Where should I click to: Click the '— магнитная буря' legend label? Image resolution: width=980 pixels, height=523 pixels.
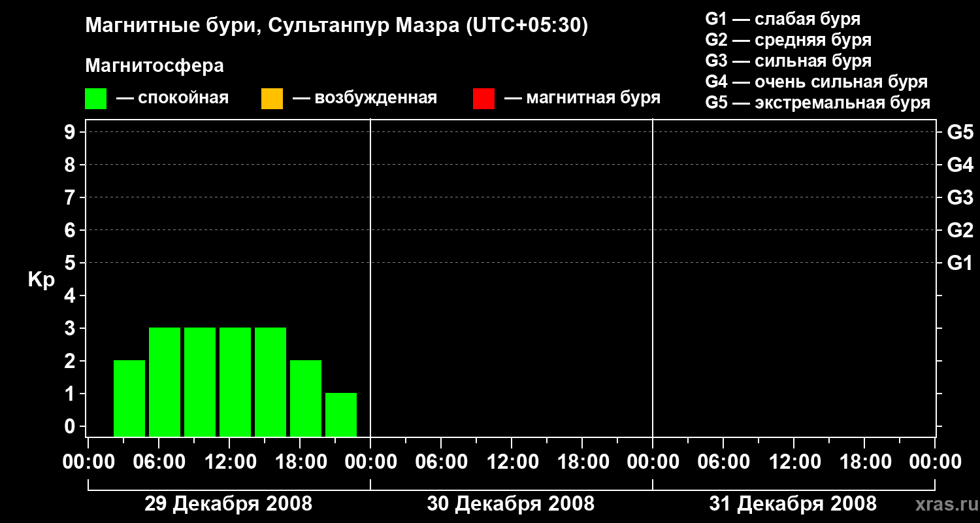point(583,98)
